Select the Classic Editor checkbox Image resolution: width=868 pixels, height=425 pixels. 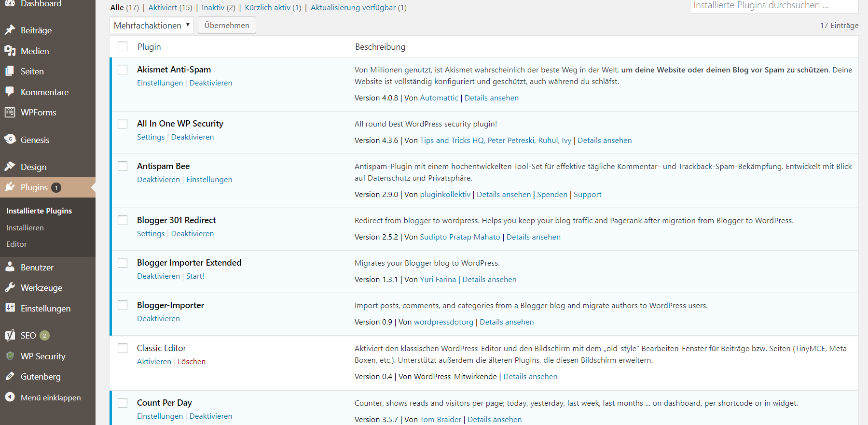tap(123, 348)
